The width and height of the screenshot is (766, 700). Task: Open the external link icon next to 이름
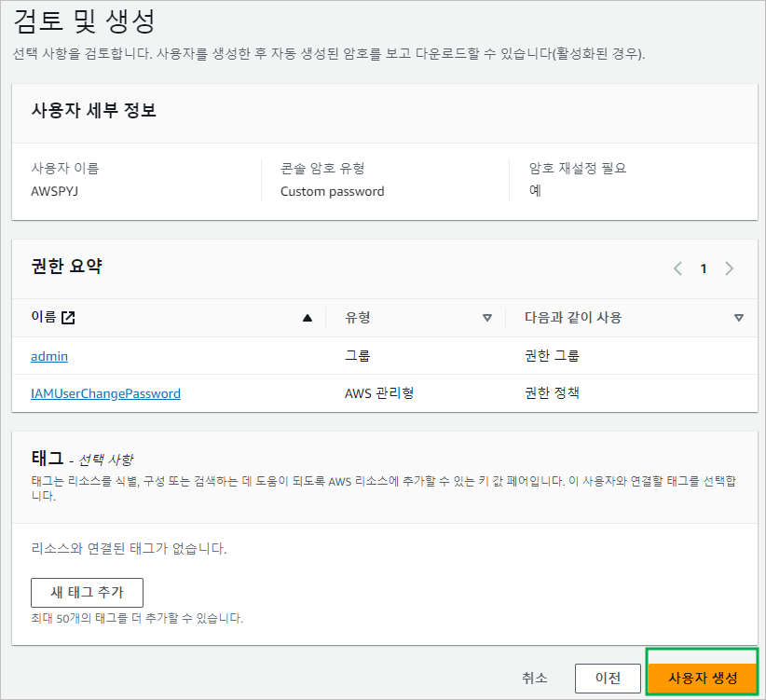point(68,318)
